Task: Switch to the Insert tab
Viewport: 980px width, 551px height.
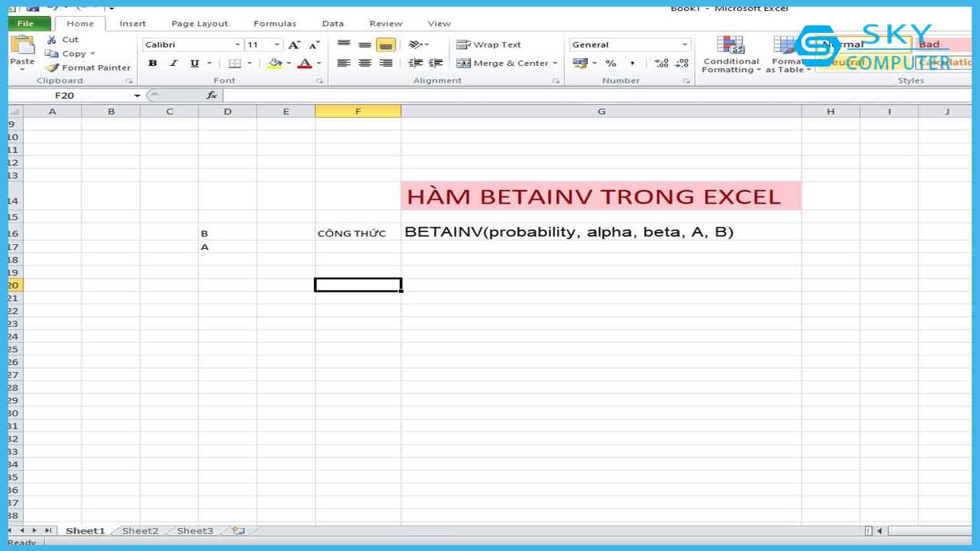Action: tap(132, 24)
